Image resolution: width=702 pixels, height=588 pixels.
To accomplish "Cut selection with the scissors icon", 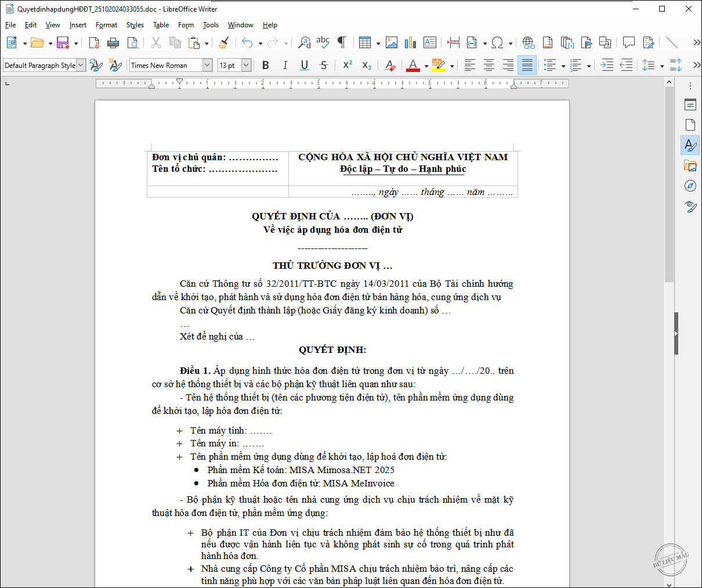I will click(x=156, y=42).
